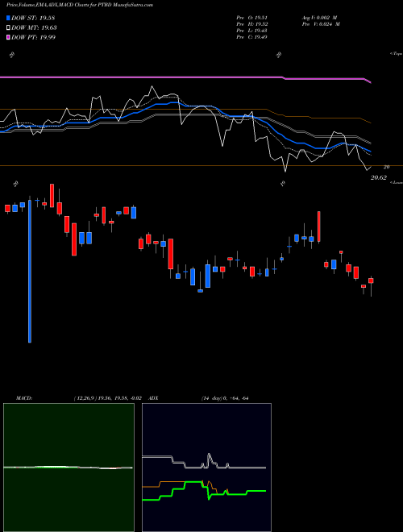This screenshot has width=403, height=532.
Task: Click the magenta DOW PT legend swatch
Action: click(8, 37)
